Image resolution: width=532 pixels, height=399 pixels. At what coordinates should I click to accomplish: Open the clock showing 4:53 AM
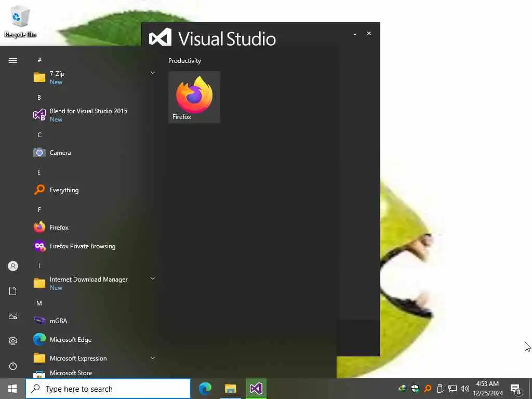[487, 389]
